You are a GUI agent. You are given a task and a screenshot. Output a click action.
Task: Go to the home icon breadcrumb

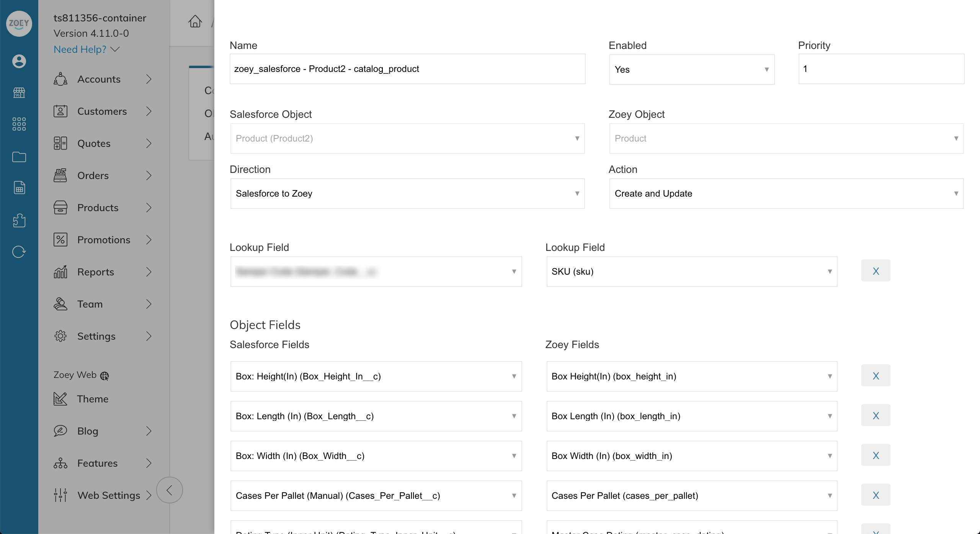pos(195,21)
